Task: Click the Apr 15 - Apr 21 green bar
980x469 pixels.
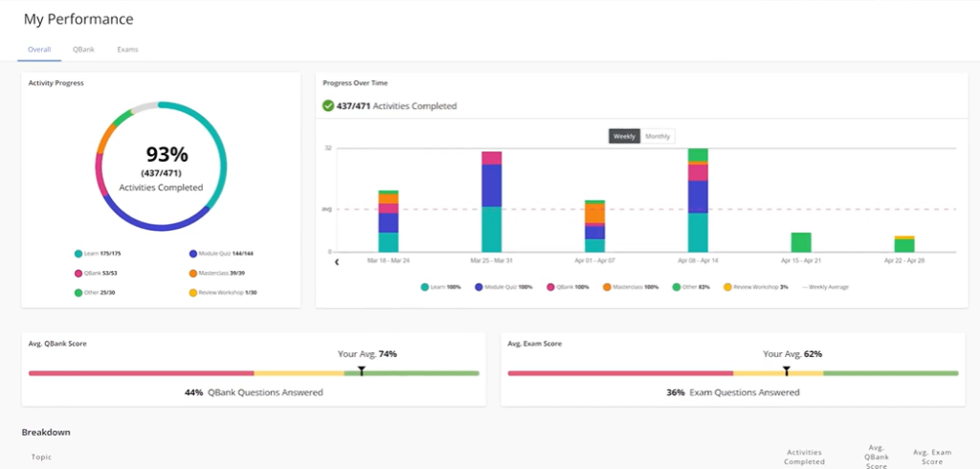Action: coord(801,242)
